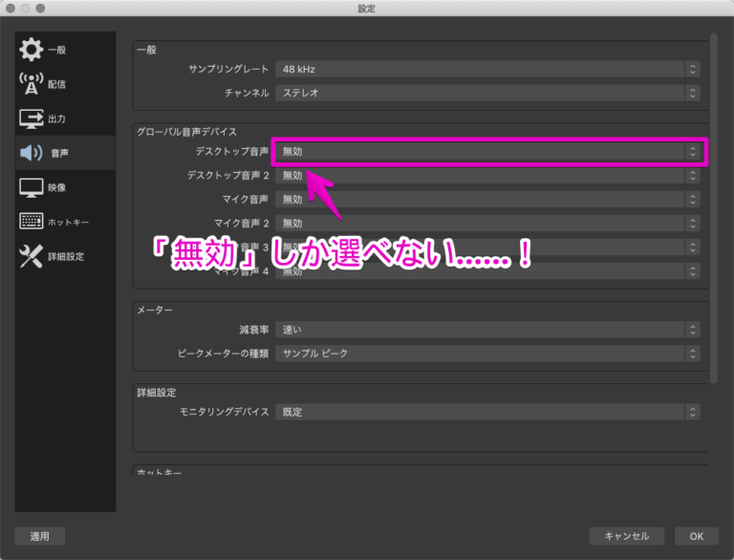Open the マイク音声 2 dropdown
The width and height of the screenshot is (734, 560).
[487, 224]
